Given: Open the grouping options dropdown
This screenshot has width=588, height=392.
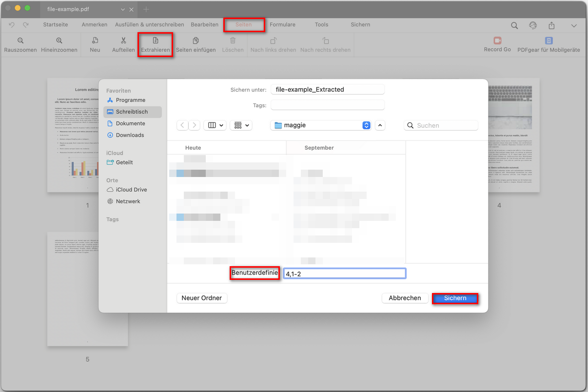Looking at the screenshot, I should point(241,125).
